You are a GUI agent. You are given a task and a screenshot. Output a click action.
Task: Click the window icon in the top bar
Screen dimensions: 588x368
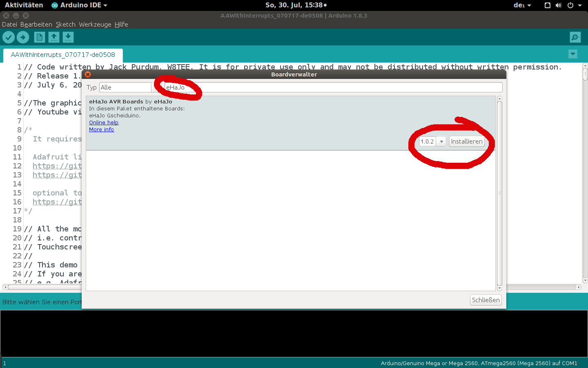point(548,5)
